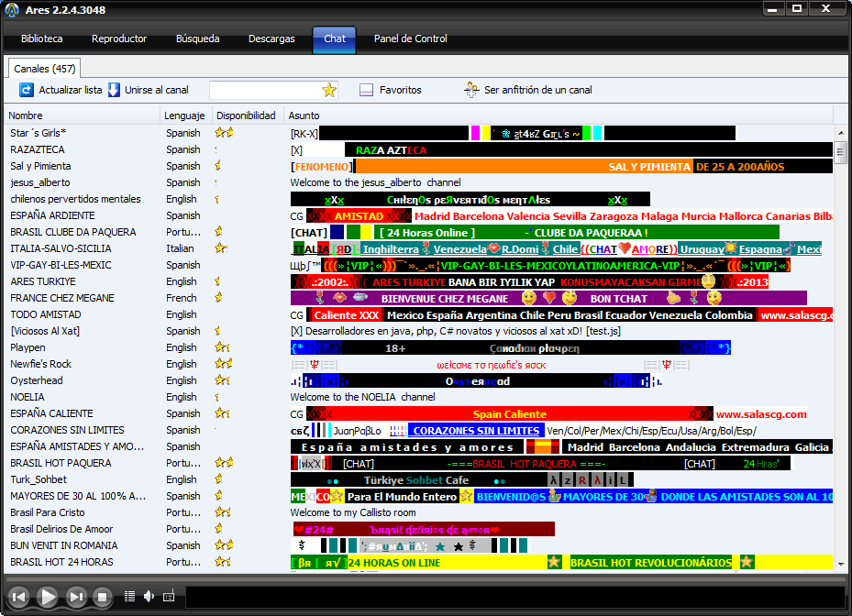Screen dimensions: 852x616
Task: Sort channels by Nombre column header
Action: coord(82,115)
